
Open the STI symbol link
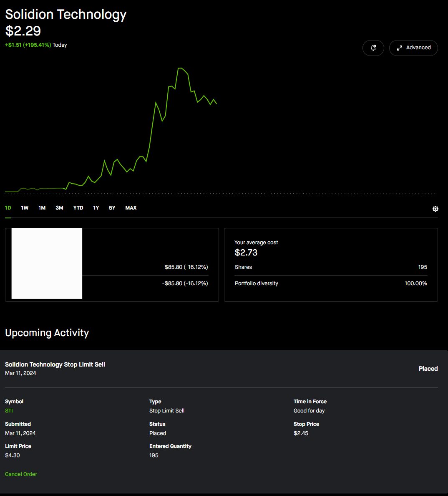point(8,410)
